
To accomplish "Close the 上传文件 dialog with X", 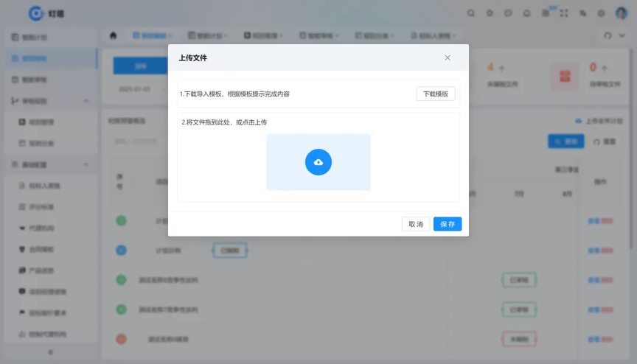I will click(448, 57).
